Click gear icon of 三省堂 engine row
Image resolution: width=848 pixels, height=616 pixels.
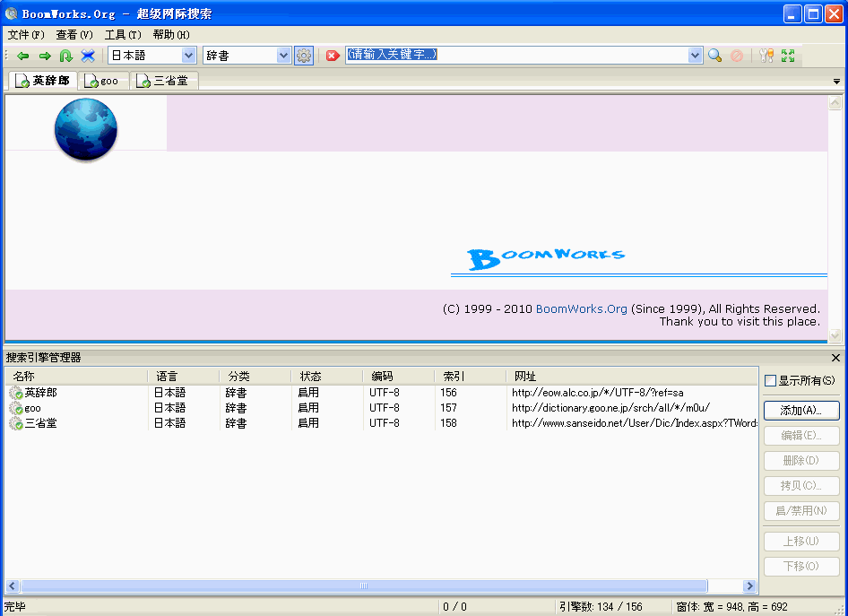pos(15,423)
